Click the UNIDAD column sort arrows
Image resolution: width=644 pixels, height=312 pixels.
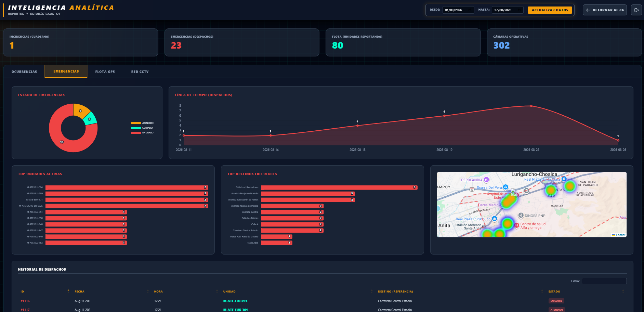[372, 291]
